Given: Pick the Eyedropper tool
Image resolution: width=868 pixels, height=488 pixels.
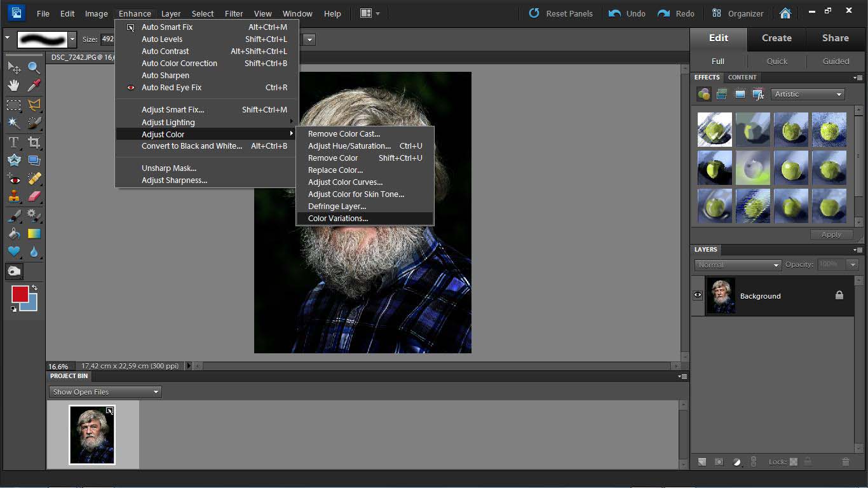Looking at the screenshot, I should click(x=34, y=85).
